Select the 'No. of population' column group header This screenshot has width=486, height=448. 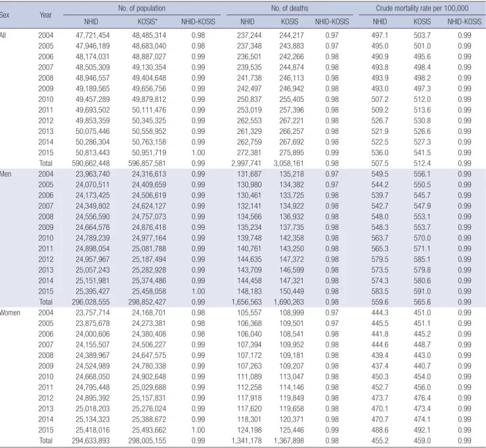tap(142, 9)
